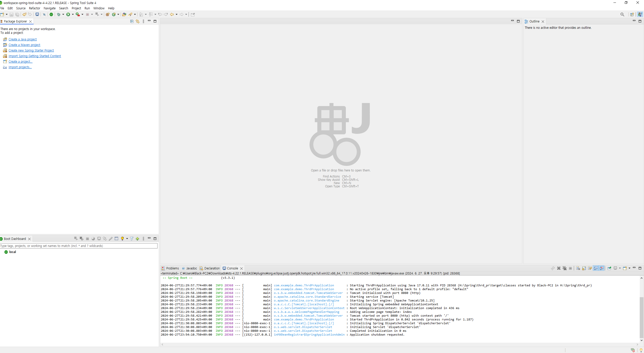The width and height of the screenshot is (644, 353).
Task: Toggle Link with Editor in Package Explorer
Action: coord(138,21)
